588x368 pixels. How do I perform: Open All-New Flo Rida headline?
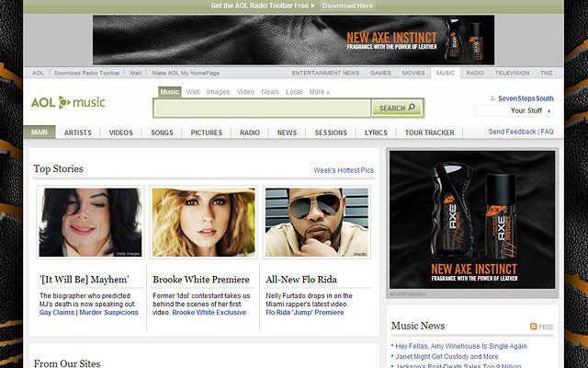pos(301,280)
